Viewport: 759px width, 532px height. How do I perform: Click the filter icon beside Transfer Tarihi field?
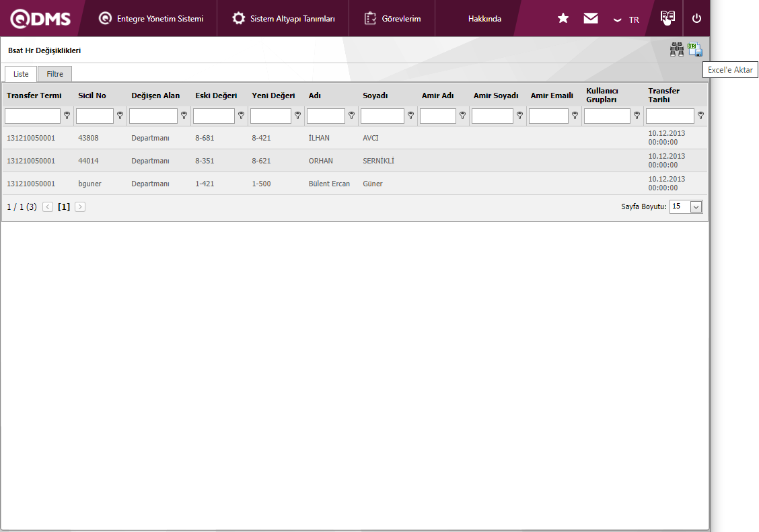[700, 116]
